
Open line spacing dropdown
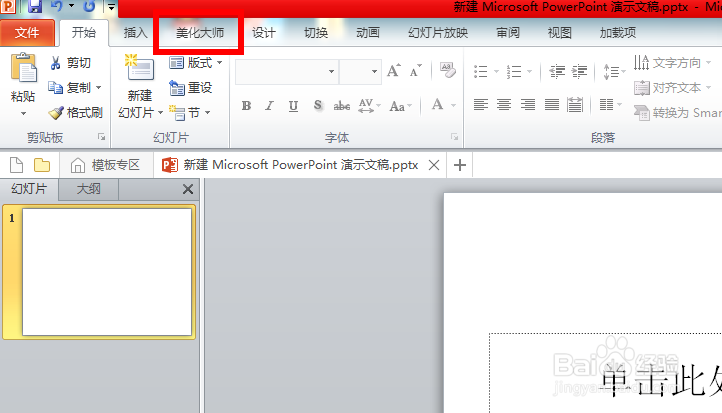614,71
